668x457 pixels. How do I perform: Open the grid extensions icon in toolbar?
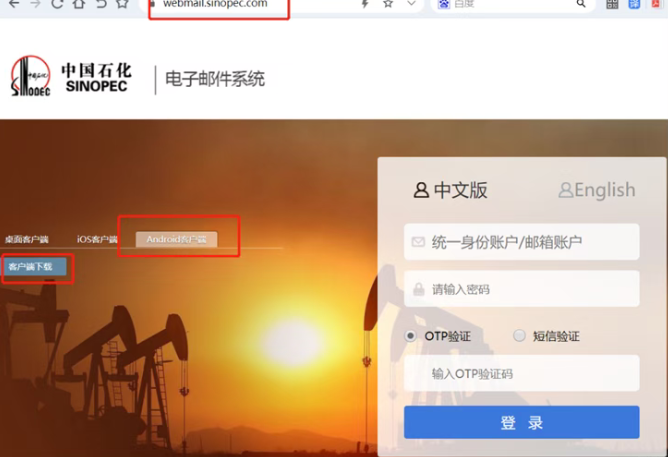pos(612,4)
